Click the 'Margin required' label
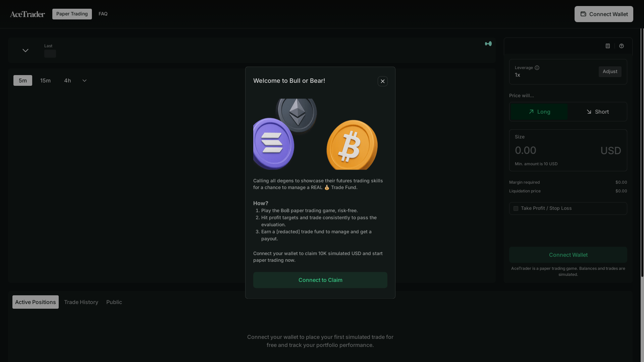This screenshot has height=362, width=644. (x=524, y=182)
